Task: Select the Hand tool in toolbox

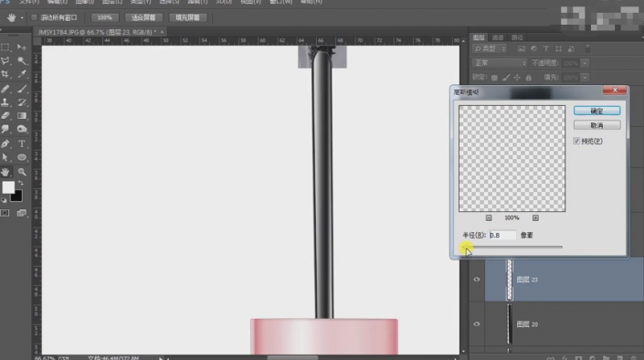Action: click(x=5, y=172)
